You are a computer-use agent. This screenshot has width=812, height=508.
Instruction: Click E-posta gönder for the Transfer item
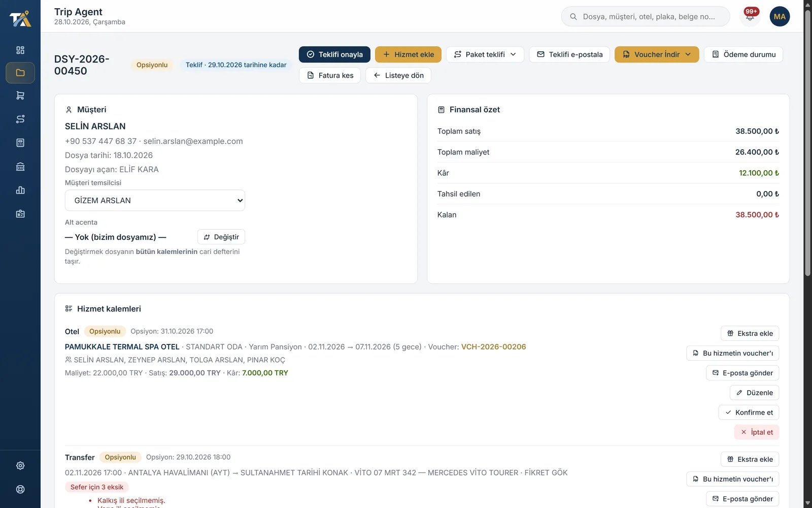742,499
